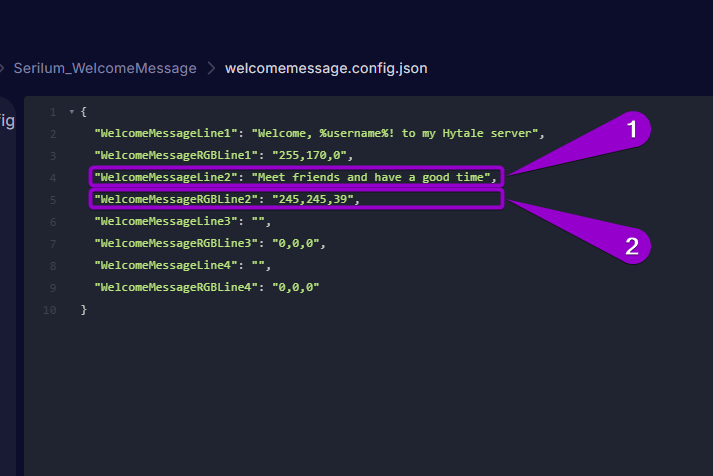The width and height of the screenshot is (713, 476).
Task: Click the empty string value of WelcomeMessageLine3
Action: 258,221
